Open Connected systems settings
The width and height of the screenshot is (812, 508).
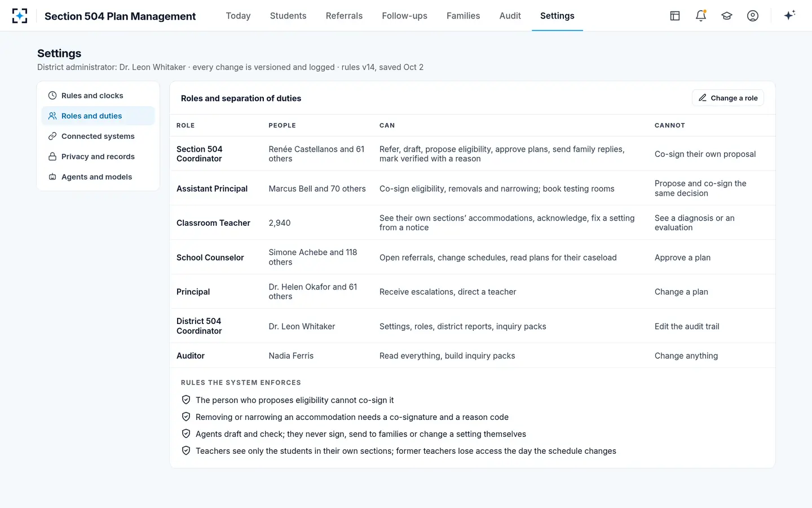pos(98,136)
